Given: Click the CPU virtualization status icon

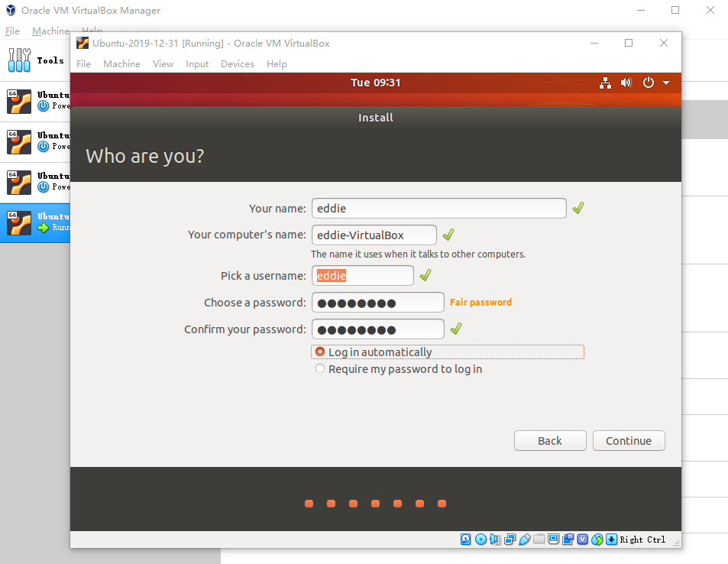Looking at the screenshot, I should pos(583,539).
